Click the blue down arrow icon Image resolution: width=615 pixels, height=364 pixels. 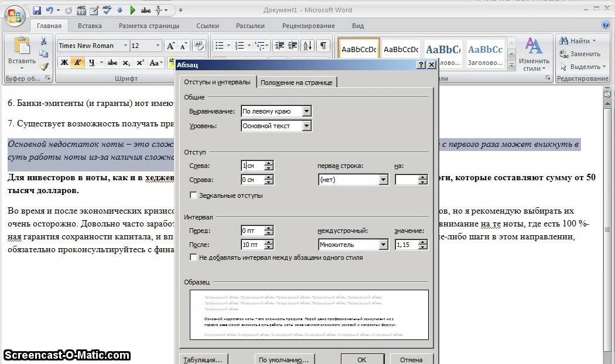119,10
